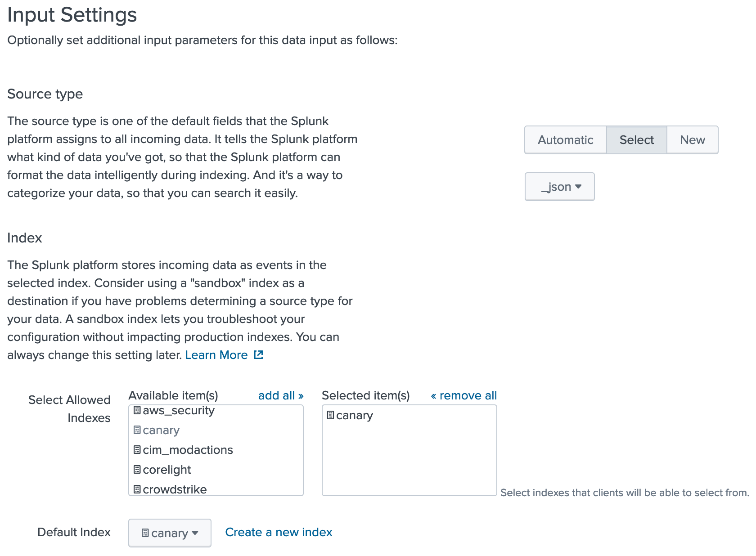This screenshot has width=756, height=556.
Task: Click the remove all link
Action: tap(463, 395)
